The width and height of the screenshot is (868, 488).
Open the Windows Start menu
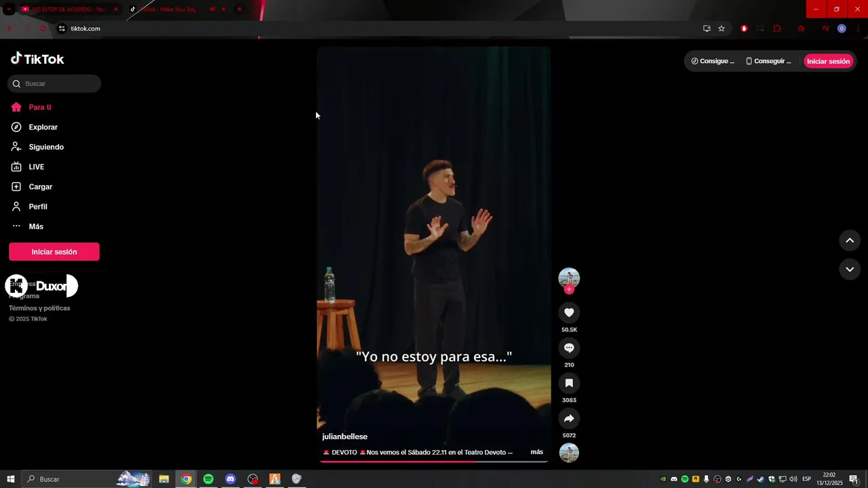pyautogui.click(x=10, y=479)
